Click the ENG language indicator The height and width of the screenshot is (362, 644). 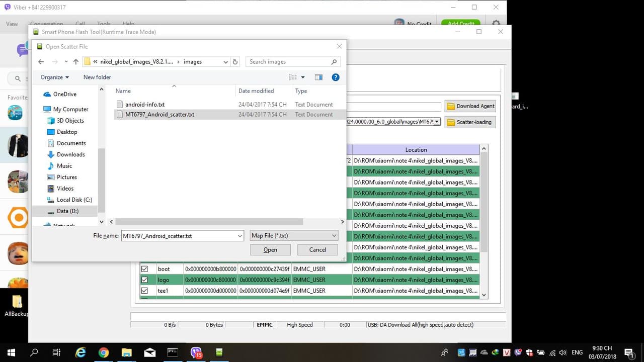(578, 353)
